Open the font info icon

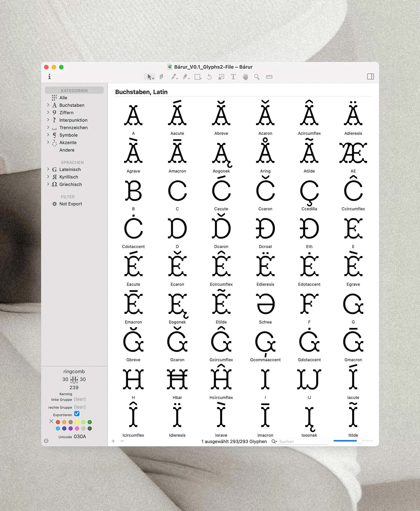pos(49,76)
